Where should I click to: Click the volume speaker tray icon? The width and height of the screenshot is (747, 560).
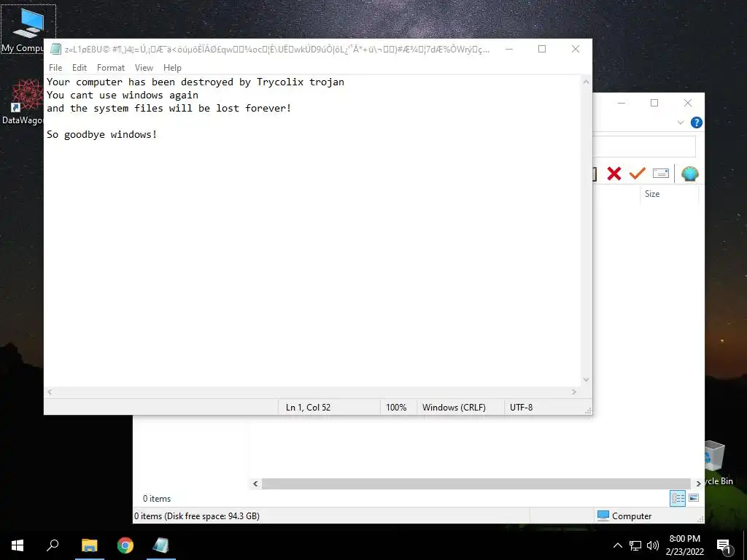(x=653, y=545)
